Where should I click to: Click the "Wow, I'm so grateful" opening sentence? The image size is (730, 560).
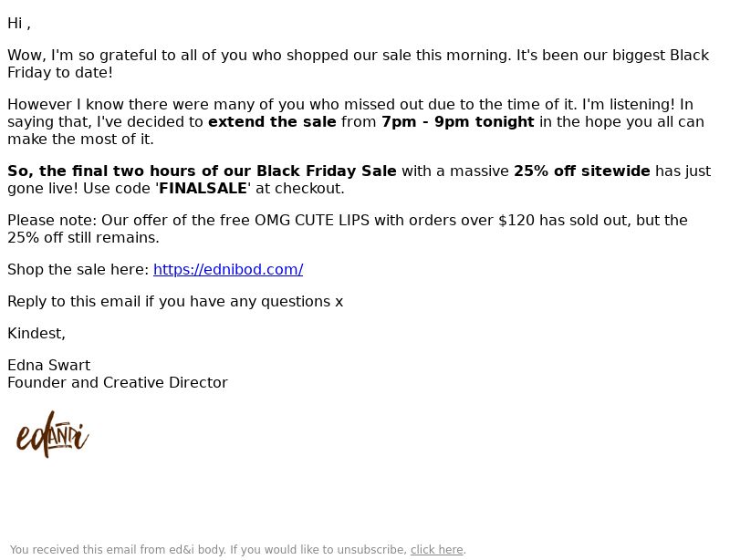point(359,64)
